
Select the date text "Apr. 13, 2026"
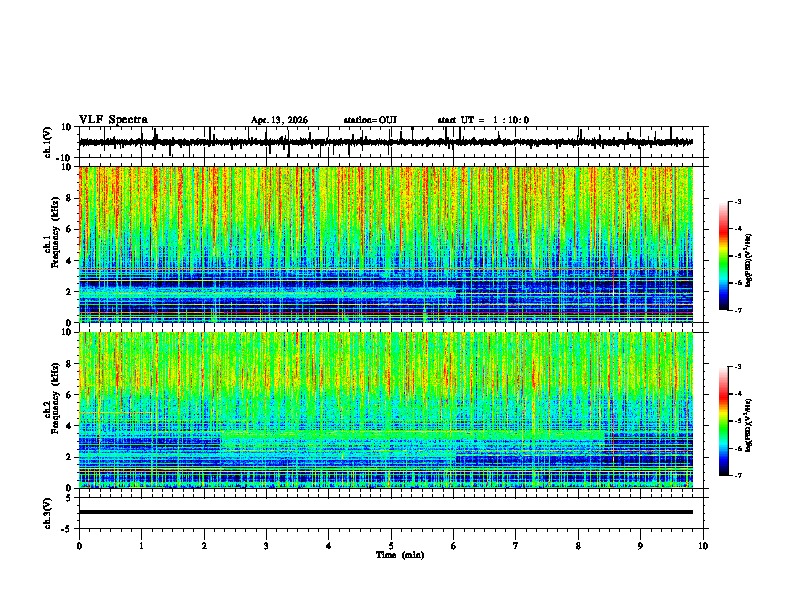point(279,120)
